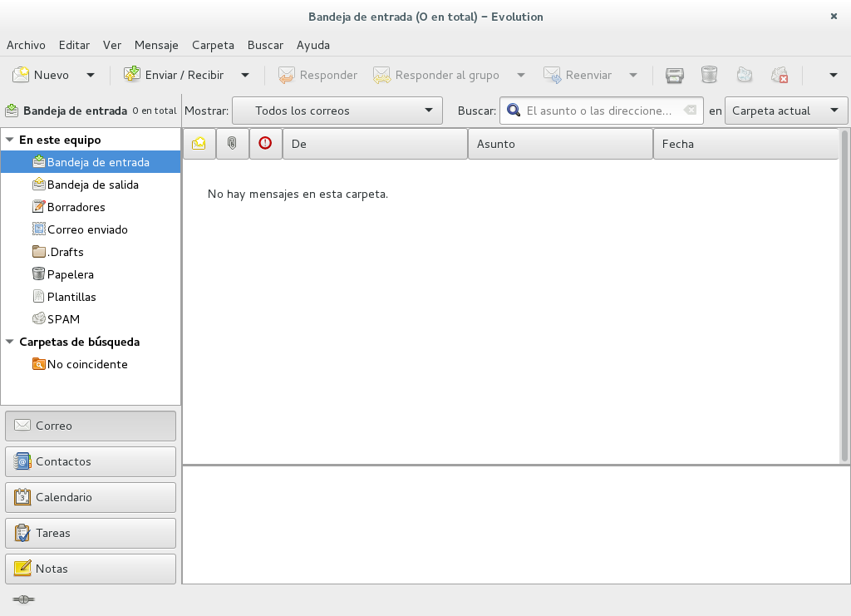The image size is (851, 616).
Task: Open the Buscar menu
Action: [265, 45]
